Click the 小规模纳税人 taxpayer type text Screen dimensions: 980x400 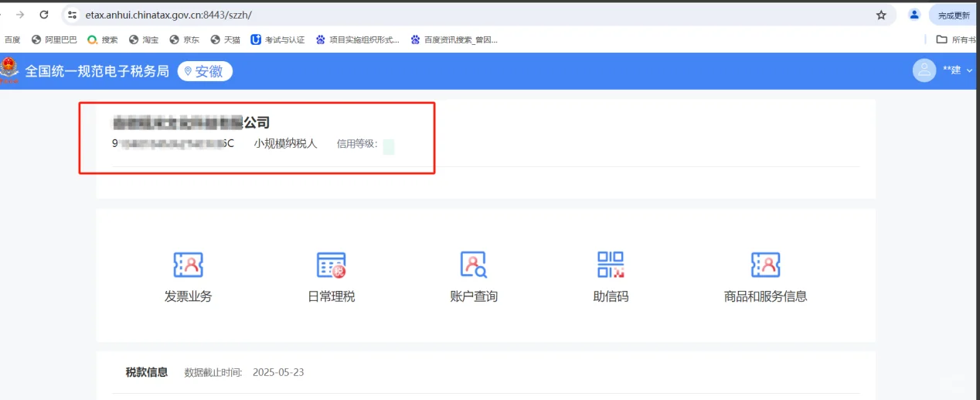point(285,144)
